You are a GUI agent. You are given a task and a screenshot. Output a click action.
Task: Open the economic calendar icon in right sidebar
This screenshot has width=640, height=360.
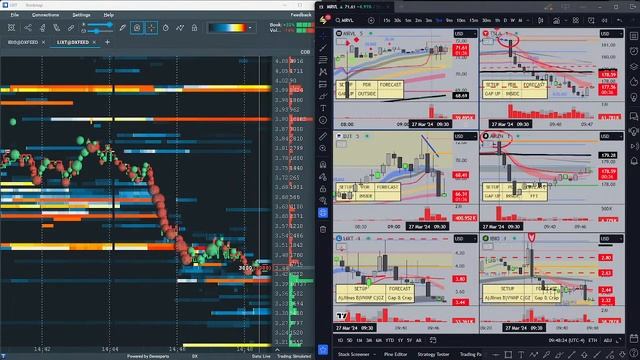[634, 338]
